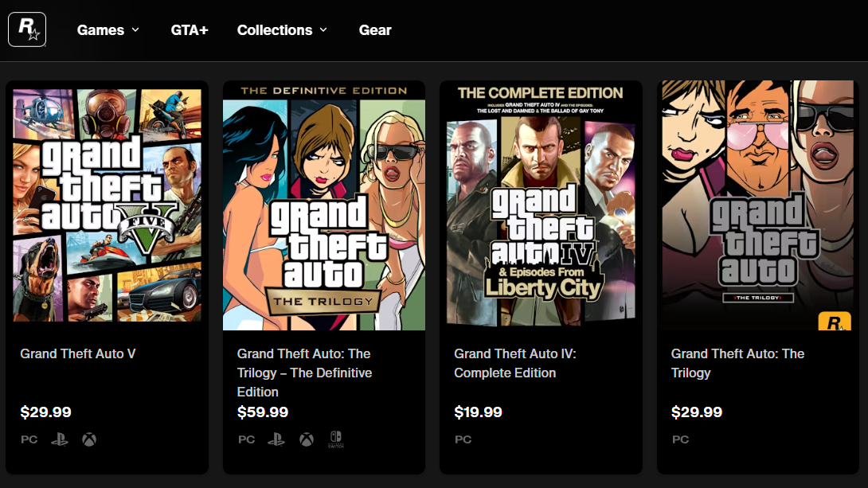Click the Xbox icon under the Definitive Edition
This screenshot has height=488, width=868.
coord(306,440)
